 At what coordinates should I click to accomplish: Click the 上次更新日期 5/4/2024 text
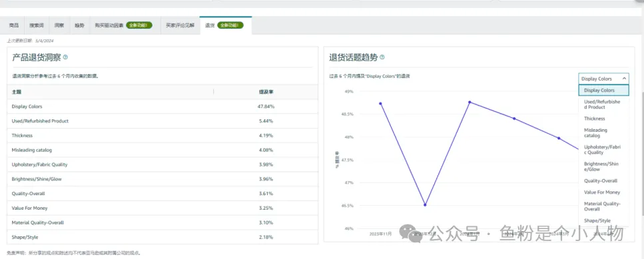[x=31, y=41]
